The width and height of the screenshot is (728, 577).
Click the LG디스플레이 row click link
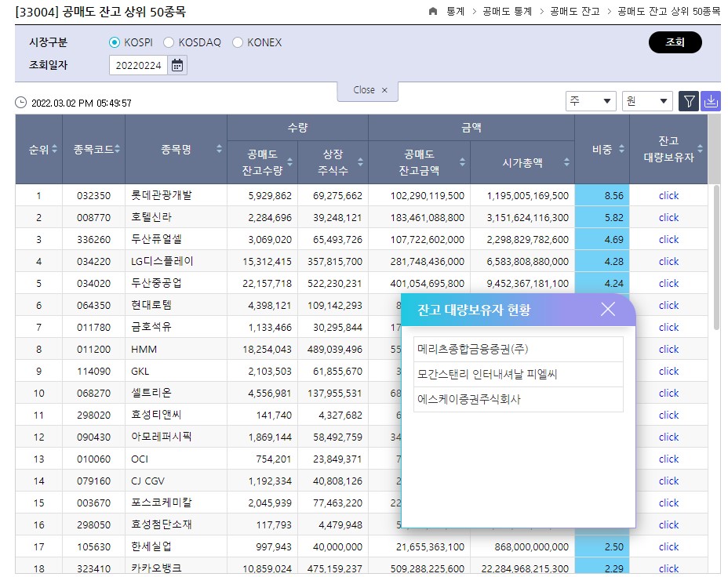[x=668, y=262]
